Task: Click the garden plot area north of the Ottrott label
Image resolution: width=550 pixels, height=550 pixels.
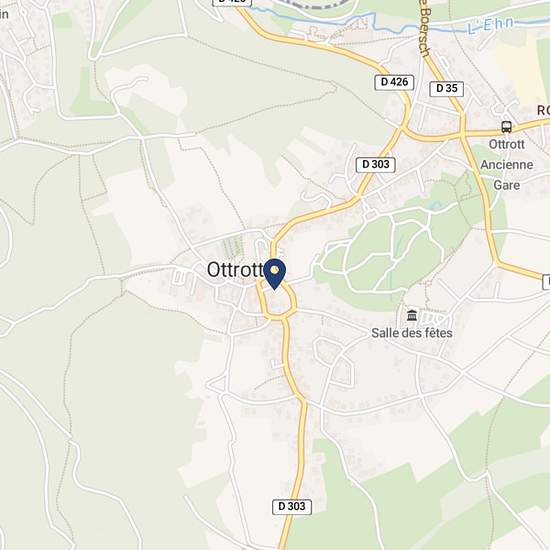Action: [x=233, y=247]
